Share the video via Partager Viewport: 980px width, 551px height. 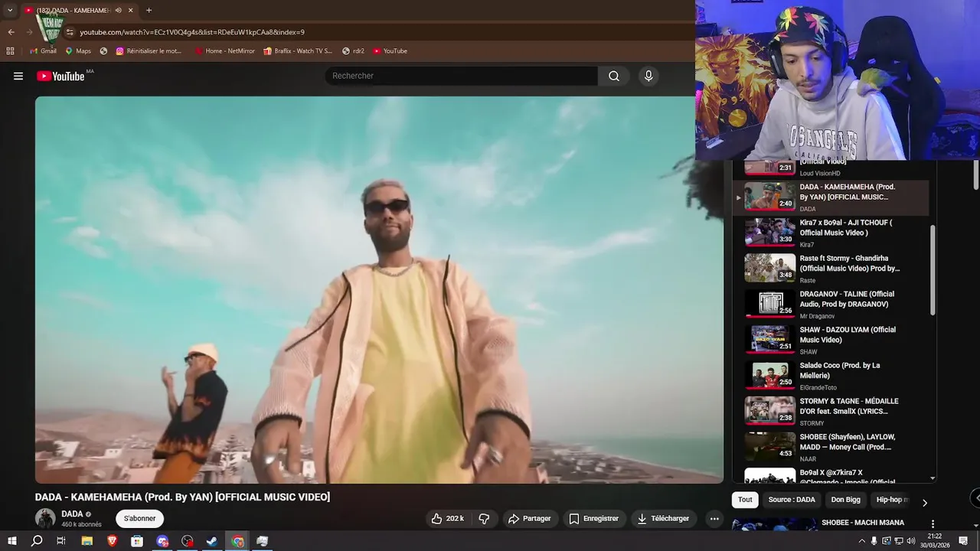point(530,518)
